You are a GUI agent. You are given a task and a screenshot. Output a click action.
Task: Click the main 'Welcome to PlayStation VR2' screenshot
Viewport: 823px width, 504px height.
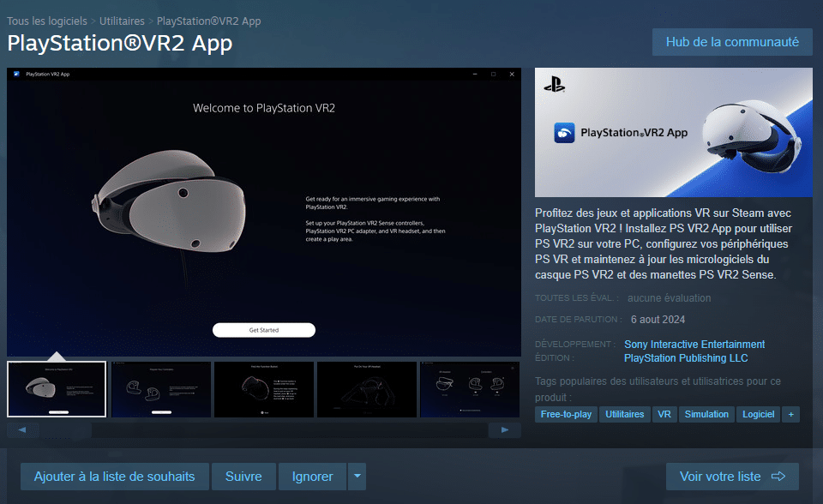(x=264, y=212)
